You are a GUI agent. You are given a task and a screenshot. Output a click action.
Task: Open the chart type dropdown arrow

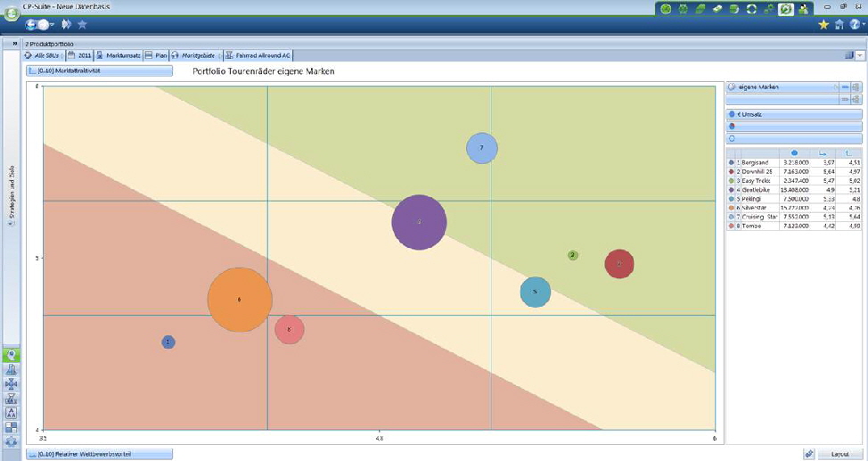click(860, 55)
